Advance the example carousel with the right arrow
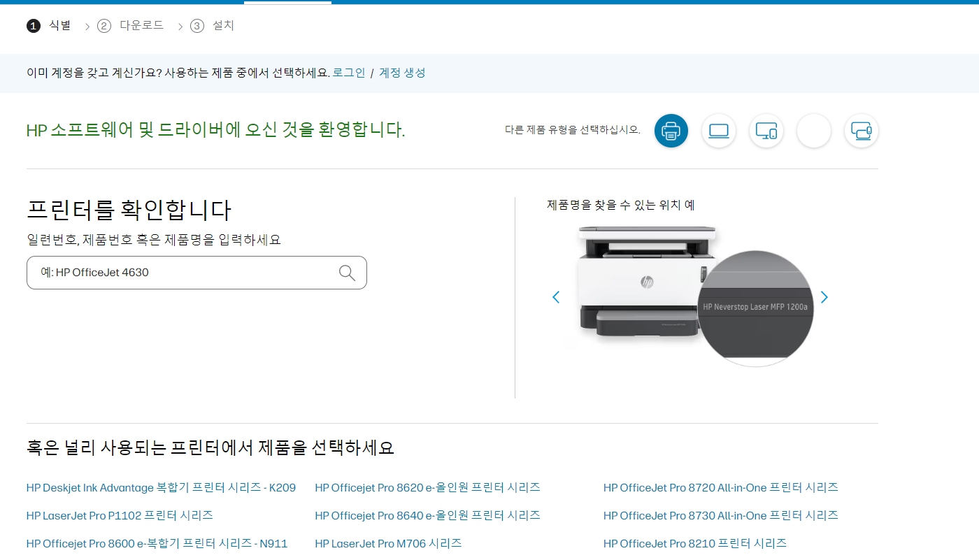This screenshot has height=560, width=979. click(824, 297)
